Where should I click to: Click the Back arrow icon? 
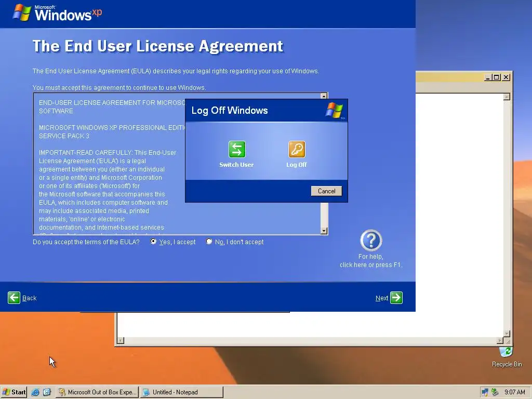click(x=14, y=298)
